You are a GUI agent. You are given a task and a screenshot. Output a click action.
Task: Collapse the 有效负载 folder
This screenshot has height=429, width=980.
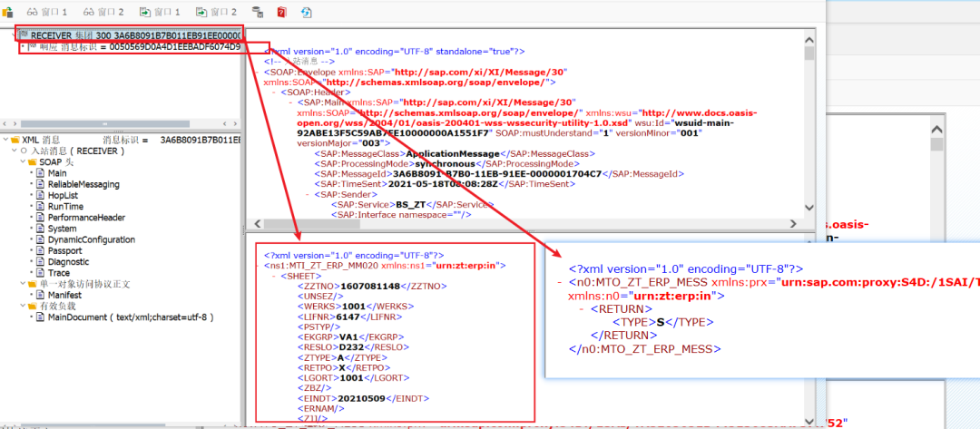[x=23, y=306]
